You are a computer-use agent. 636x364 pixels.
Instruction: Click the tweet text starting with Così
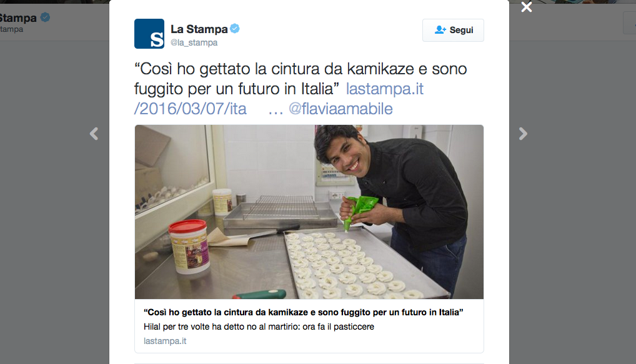[x=301, y=79]
